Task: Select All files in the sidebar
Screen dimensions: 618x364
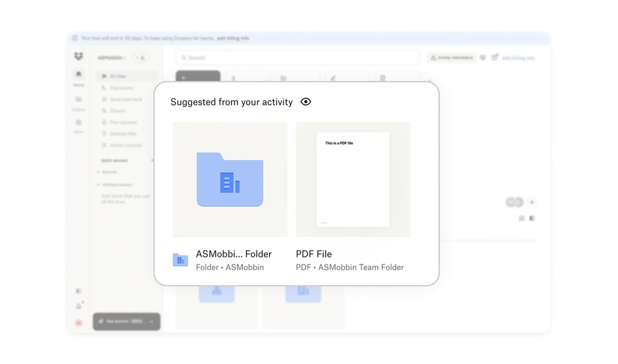Action: pos(126,76)
